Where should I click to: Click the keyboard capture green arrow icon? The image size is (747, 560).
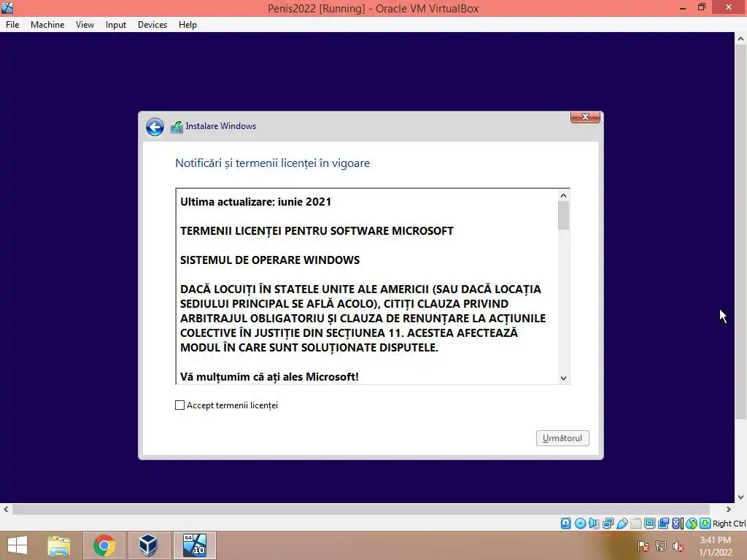pyautogui.click(x=705, y=524)
